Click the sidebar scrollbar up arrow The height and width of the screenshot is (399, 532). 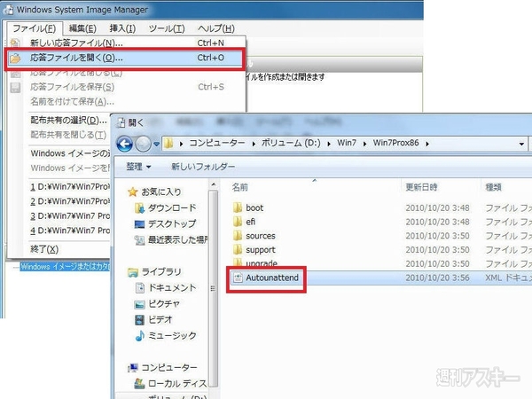[x=213, y=185]
